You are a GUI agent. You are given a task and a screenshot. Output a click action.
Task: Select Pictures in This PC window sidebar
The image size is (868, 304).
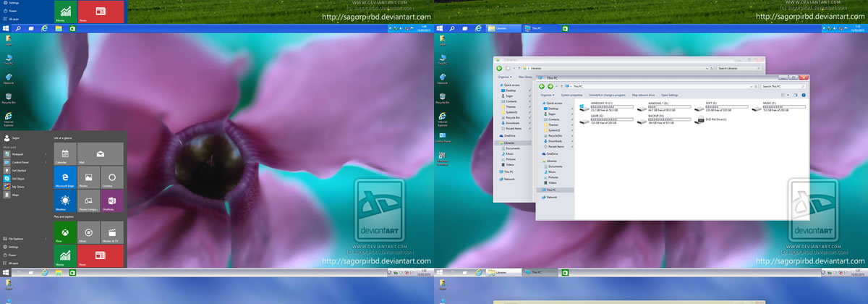click(x=552, y=177)
